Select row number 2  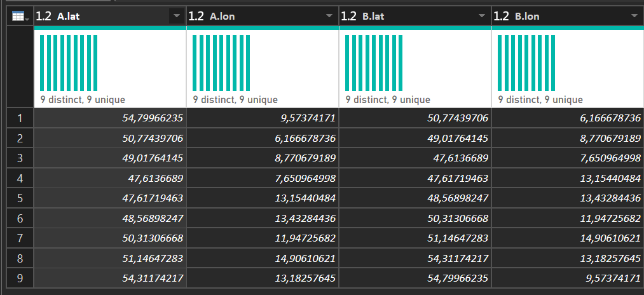pyautogui.click(x=20, y=139)
